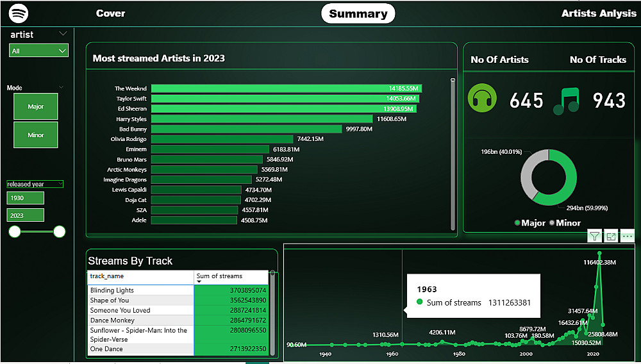
Task: Select the Bad Bunny bar
Action: click(247, 129)
